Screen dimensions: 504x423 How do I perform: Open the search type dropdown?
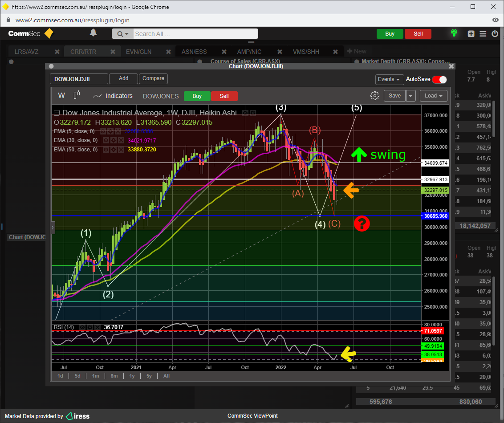click(123, 34)
